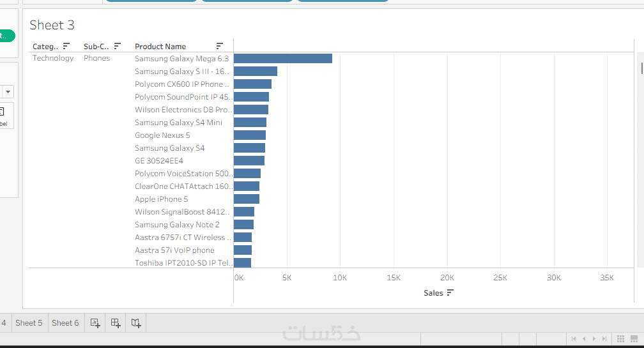This screenshot has width=644, height=348.
Task: Select the Toshiba IPT2010-SD bar
Action: coord(242,262)
